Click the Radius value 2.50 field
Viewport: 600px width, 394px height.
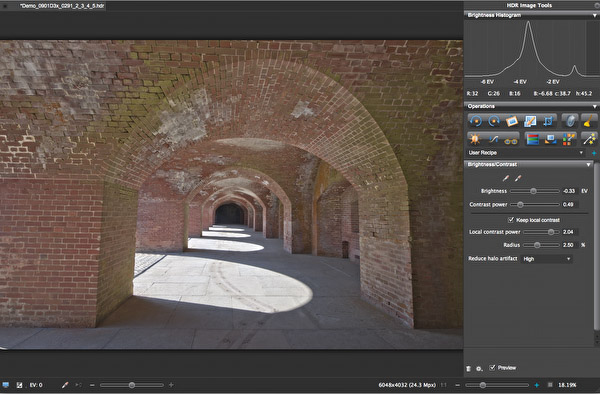pos(569,245)
